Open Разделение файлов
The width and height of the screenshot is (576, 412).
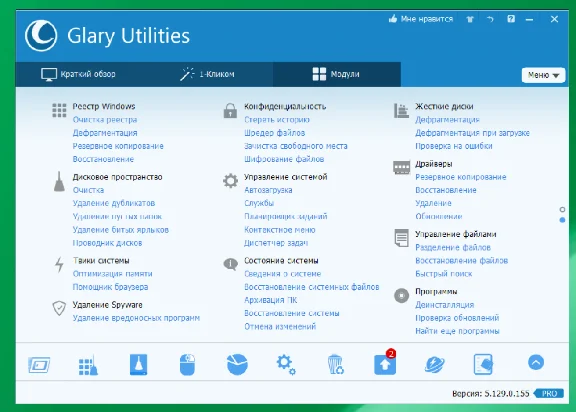(x=453, y=247)
